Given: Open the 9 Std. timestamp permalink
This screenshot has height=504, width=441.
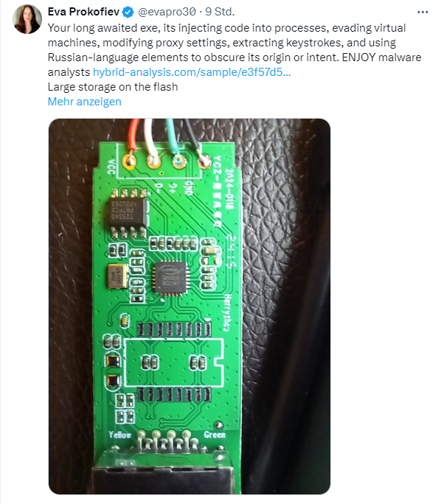Looking at the screenshot, I should 220,12.
